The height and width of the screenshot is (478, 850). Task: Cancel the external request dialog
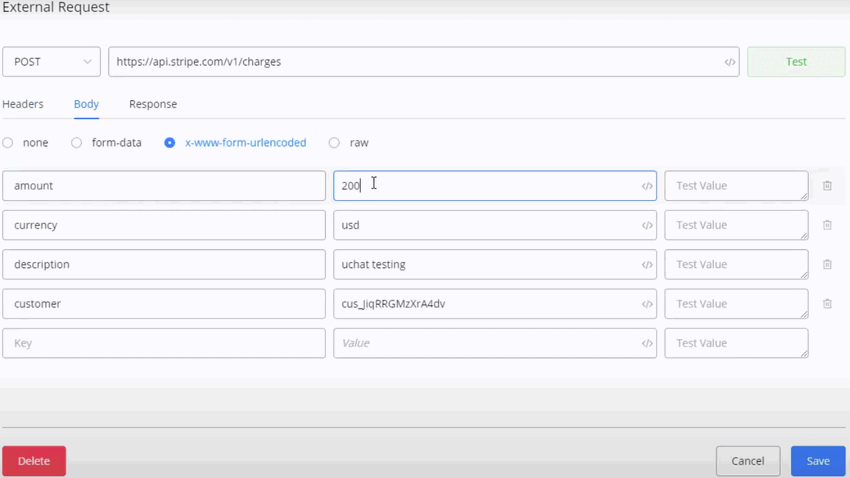coord(747,461)
